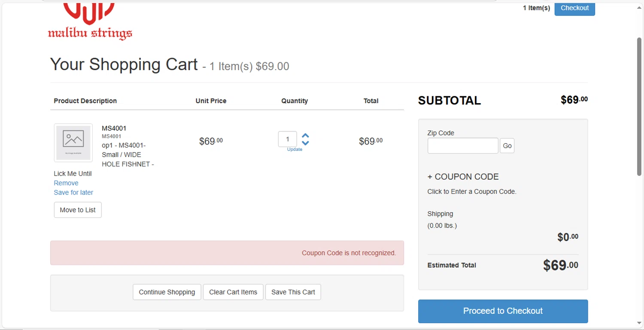Click the Save This Cart button
The width and height of the screenshot is (644, 330).
[293, 292]
